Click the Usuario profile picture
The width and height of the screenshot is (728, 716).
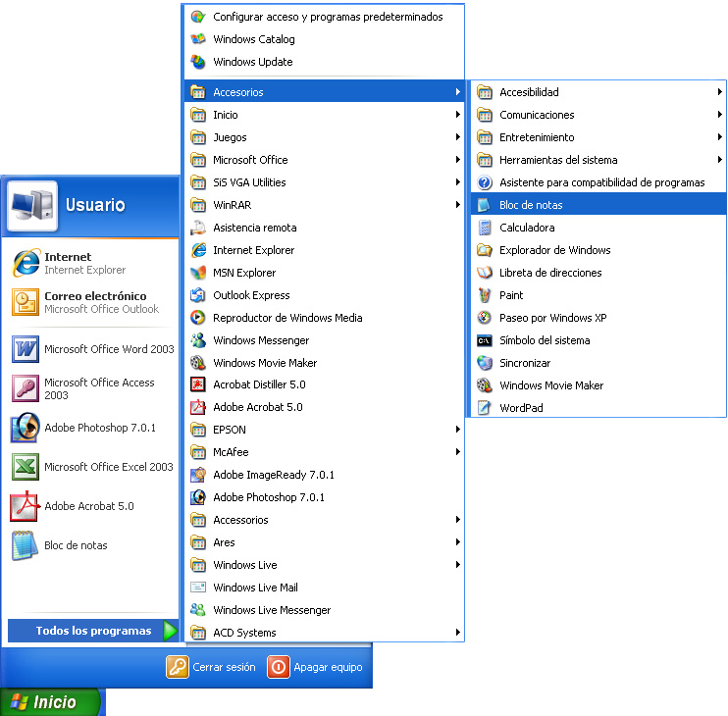tap(32, 205)
